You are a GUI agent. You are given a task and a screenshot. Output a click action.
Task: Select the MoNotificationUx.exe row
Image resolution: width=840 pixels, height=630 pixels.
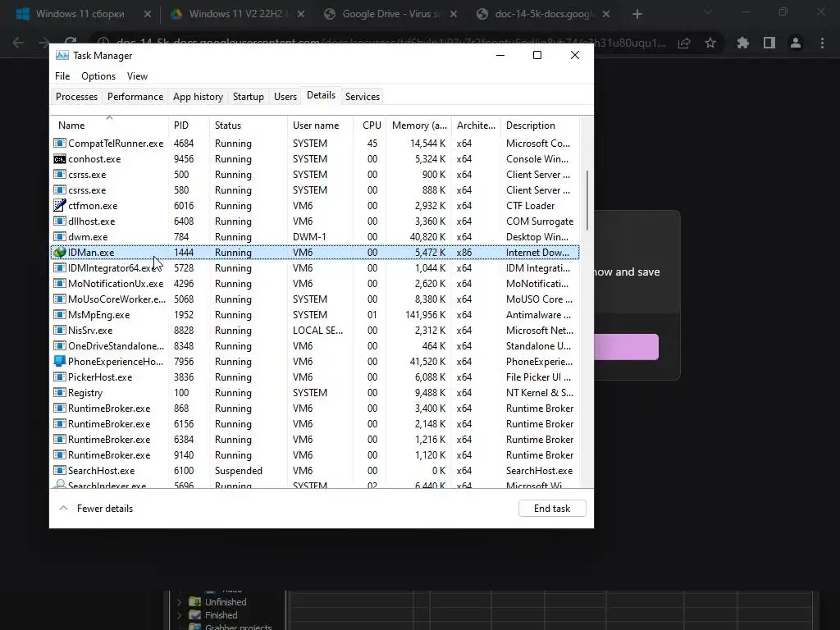pos(315,283)
